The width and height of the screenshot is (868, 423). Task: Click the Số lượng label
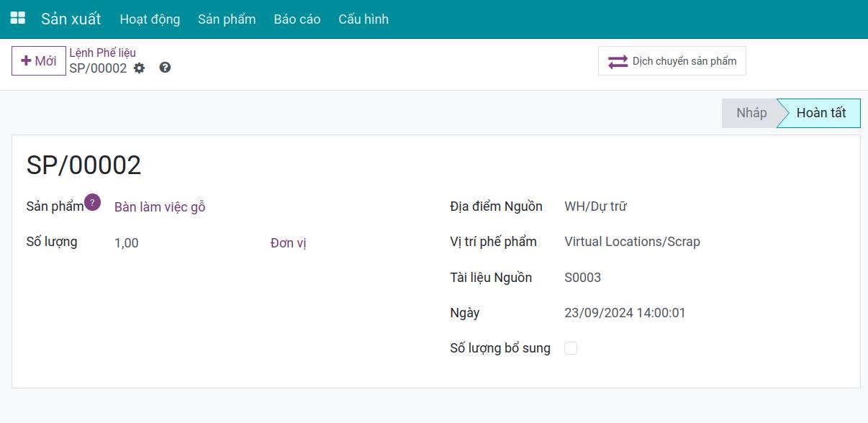(52, 242)
